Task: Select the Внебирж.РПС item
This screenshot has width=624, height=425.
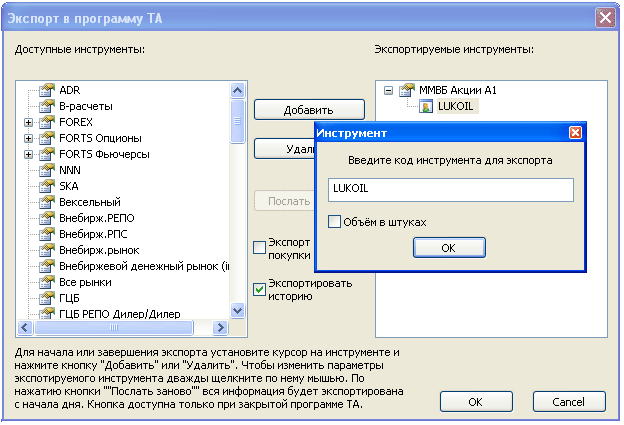Action: (x=93, y=234)
